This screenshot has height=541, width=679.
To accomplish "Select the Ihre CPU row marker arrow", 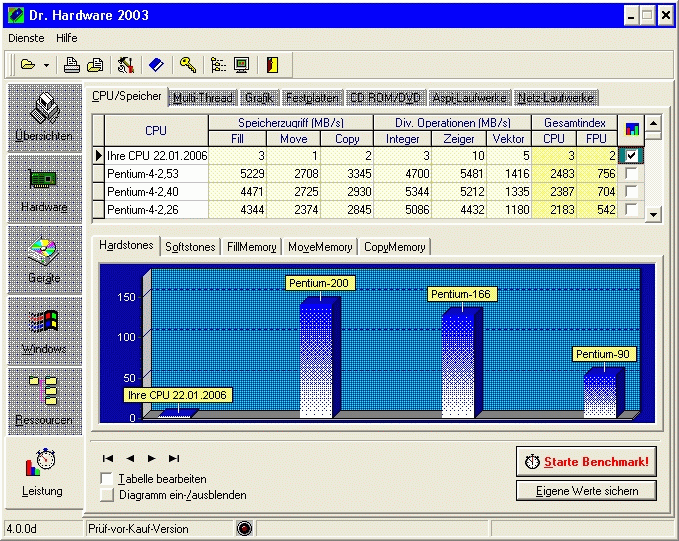I will [x=99, y=155].
